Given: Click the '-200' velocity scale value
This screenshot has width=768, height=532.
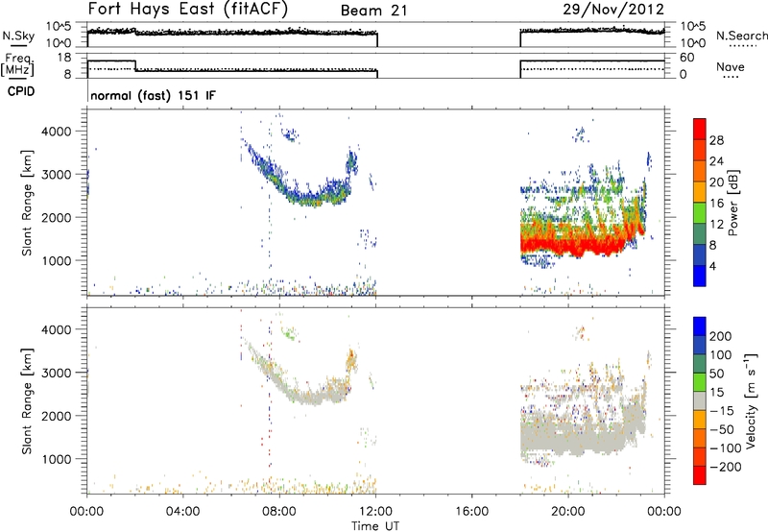Looking at the screenshot, I should point(726,467).
